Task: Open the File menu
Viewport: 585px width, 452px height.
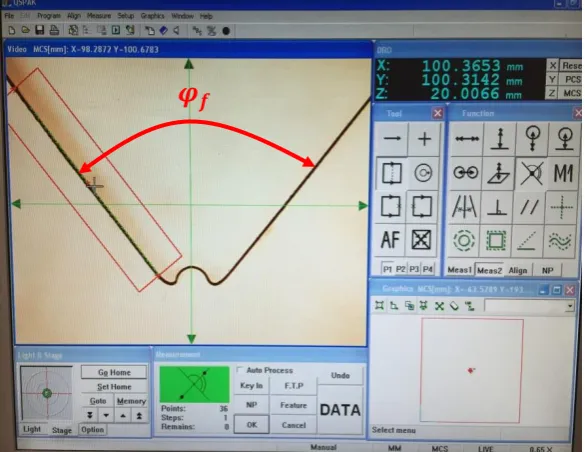Action: (9, 16)
